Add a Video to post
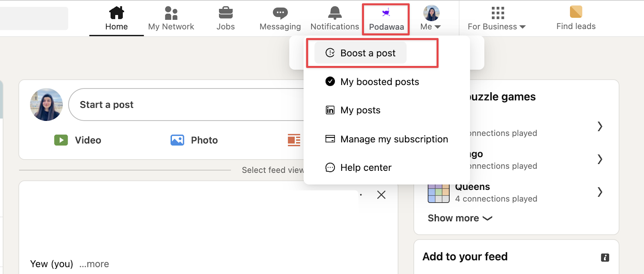644x274 pixels. [x=78, y=140]
